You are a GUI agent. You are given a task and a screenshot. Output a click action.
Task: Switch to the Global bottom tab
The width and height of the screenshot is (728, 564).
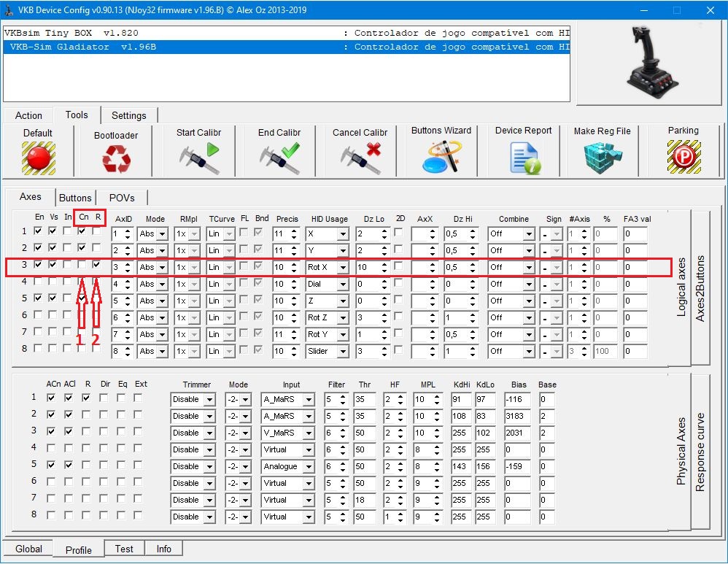coord(28,549)
